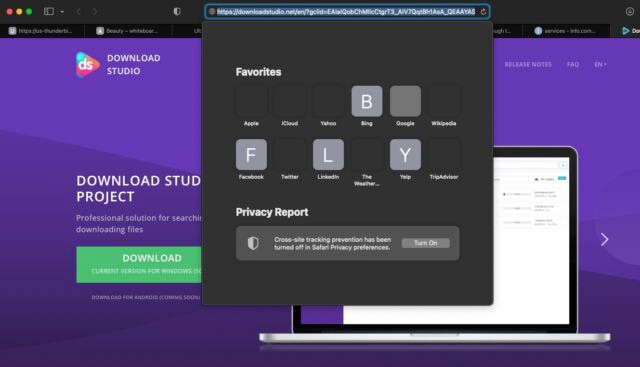Open the EN language dropdown
Image resolution: width=640 pixels, height=367 pixels.
point(600,65)
